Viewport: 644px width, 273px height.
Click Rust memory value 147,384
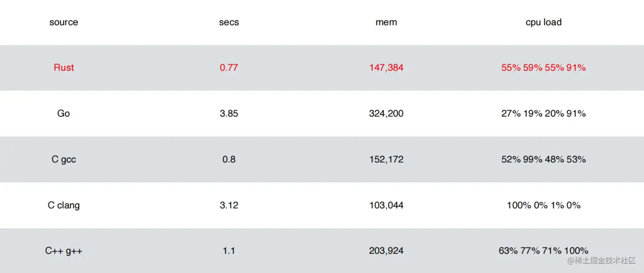pos(386,68)
